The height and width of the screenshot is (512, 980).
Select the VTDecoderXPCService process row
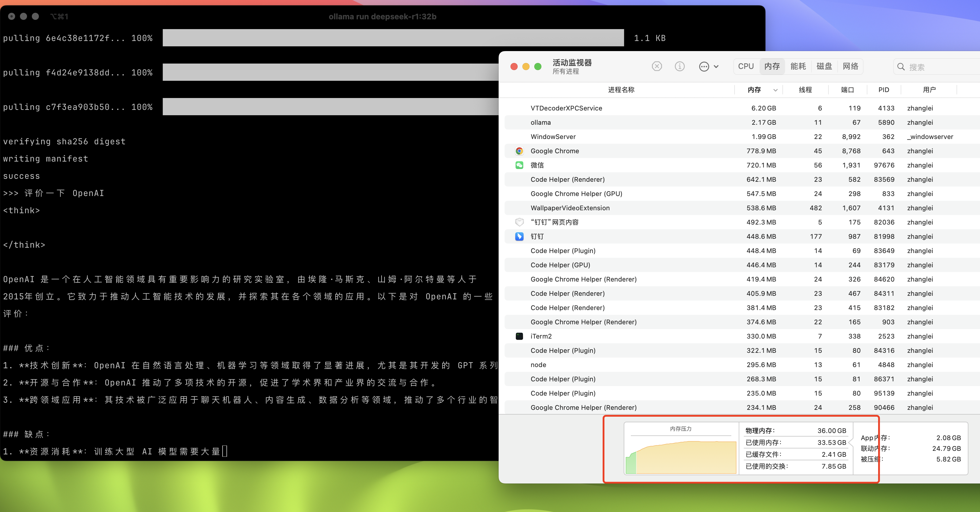742,108
